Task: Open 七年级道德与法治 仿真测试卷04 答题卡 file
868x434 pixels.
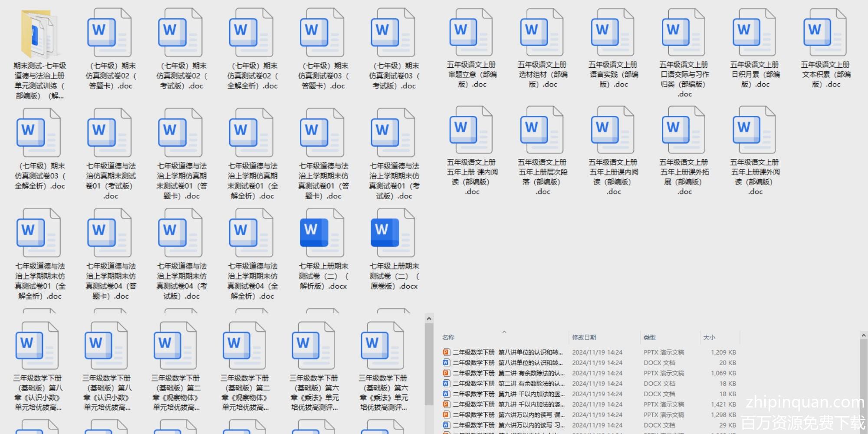Action: 110,233
